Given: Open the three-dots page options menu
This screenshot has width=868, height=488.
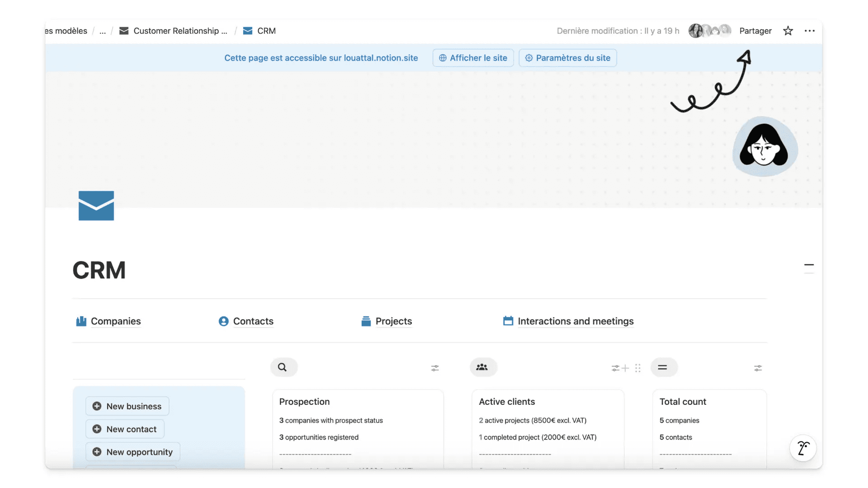Looking at the screenshot, I should [x=809, y=31].
